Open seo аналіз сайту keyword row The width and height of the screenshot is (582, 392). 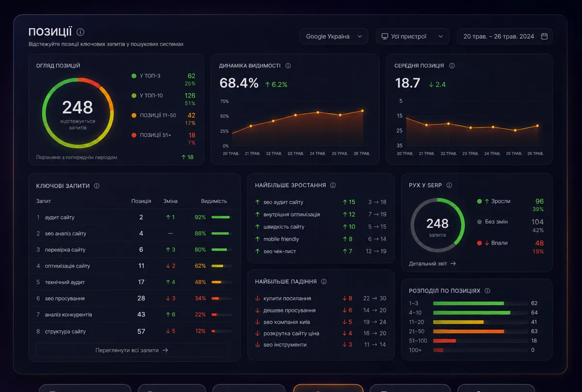134,233
